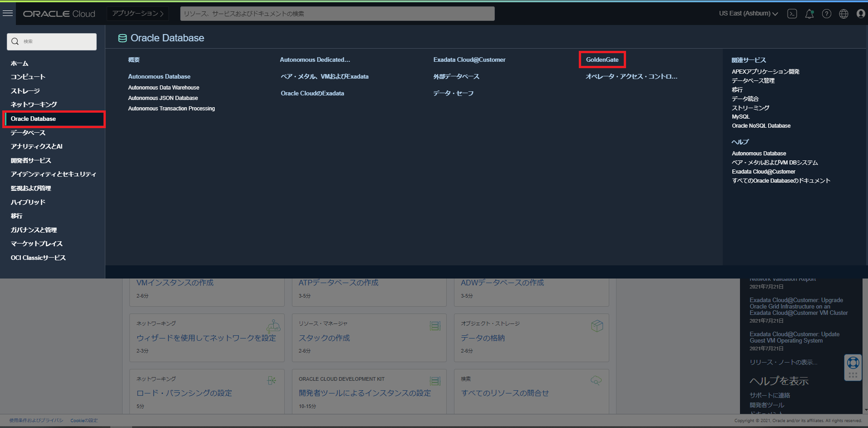Open the language globe selector

click(x=843, y=14)
